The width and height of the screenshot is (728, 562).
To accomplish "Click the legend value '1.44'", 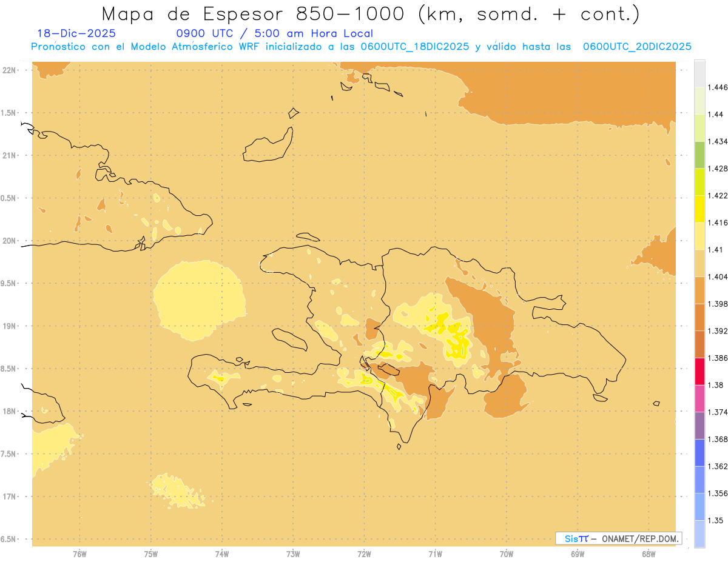I will point(716,114).
